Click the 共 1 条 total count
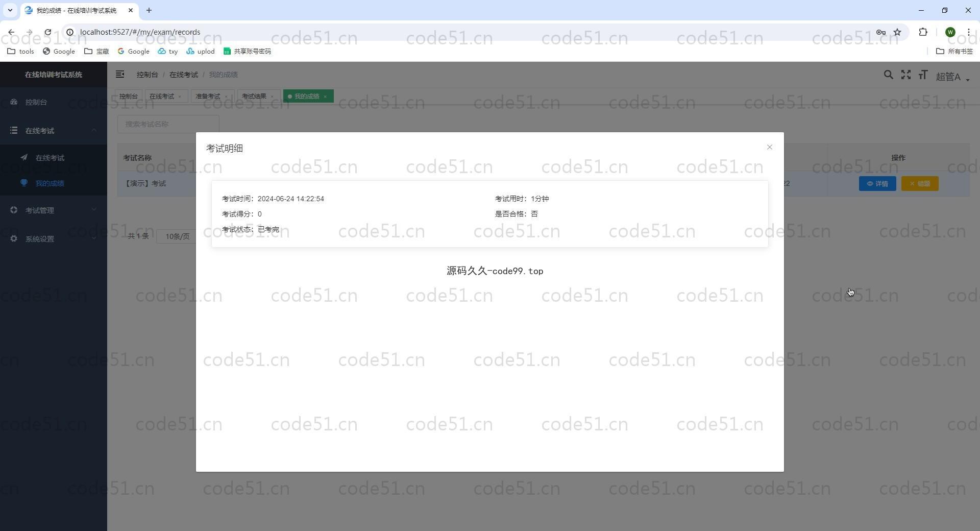The width and height of the screenshot is (980, 531). [138, 236]
